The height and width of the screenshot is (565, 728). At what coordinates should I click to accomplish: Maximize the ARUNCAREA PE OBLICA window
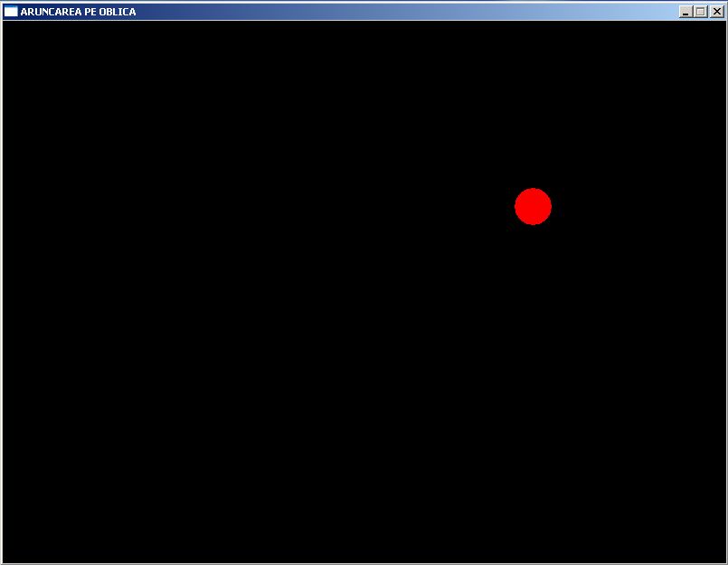[x=701, y=12]
